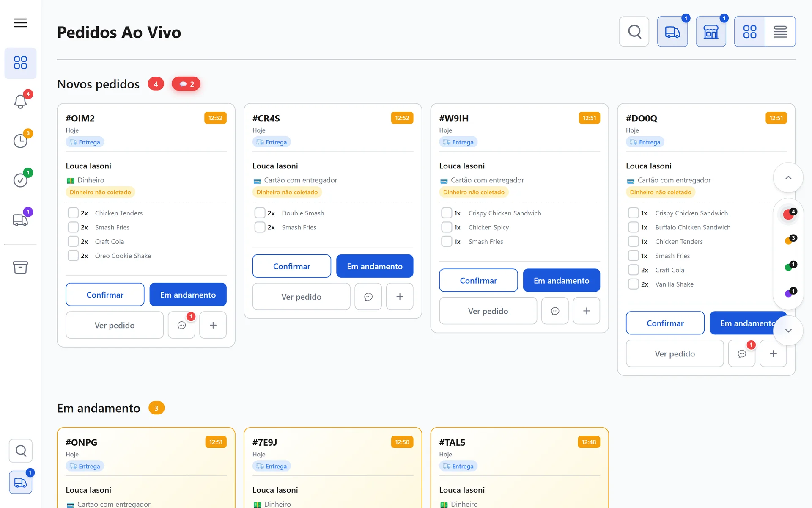Click bottom sidebar delivery truck button
The image size is (812, 508).
click(21, 482)
